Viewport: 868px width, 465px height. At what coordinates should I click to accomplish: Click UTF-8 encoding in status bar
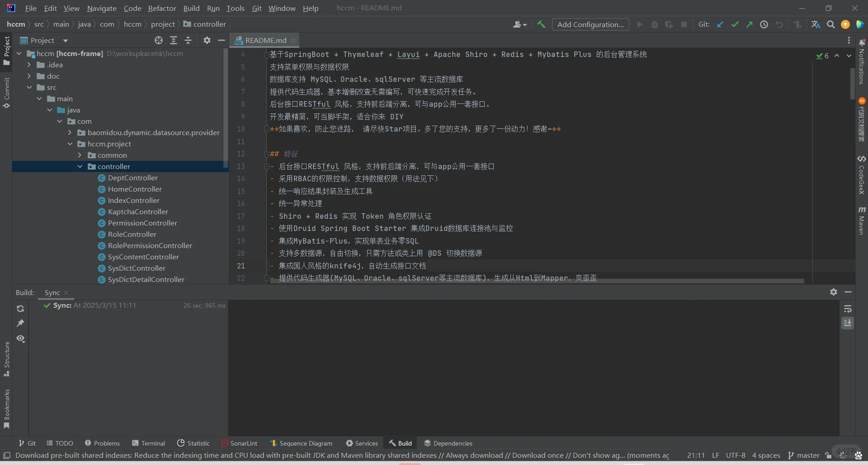click(x=736, y=455)
